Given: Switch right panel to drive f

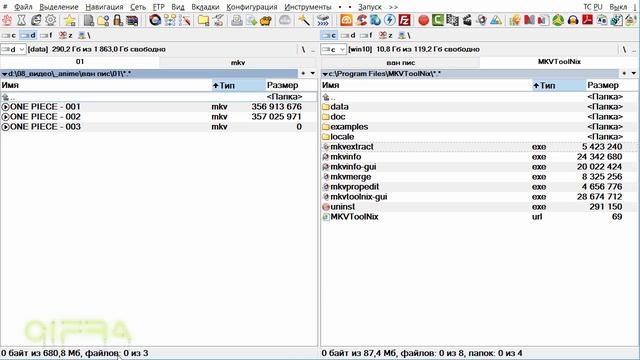Looking at the screenshot, I should tap(366, 36).
